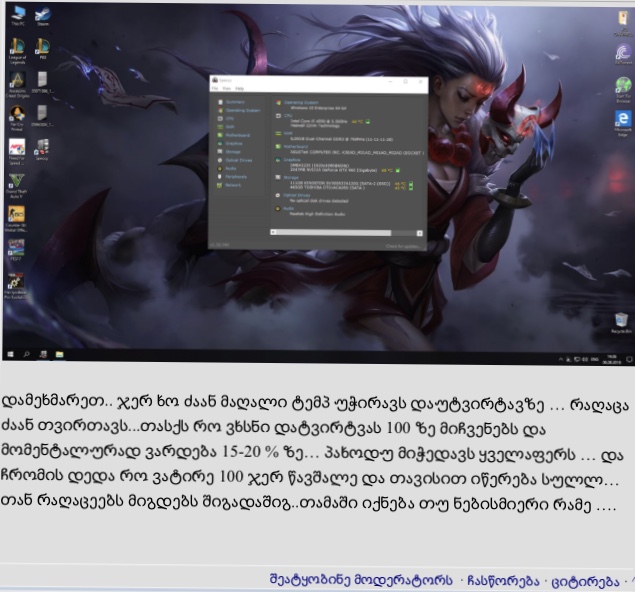Select Audio in the Speccy sidebar

pyautogui.click(x=227, y=168)
